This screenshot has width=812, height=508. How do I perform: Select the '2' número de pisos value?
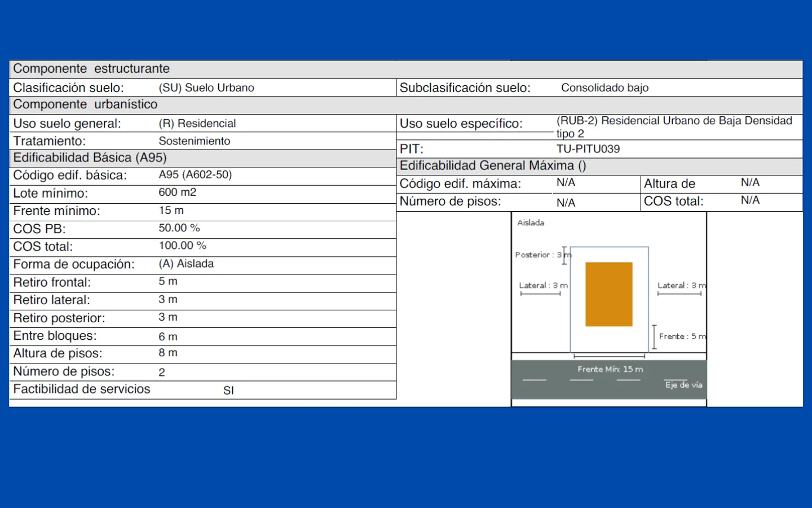pos(162,373)
